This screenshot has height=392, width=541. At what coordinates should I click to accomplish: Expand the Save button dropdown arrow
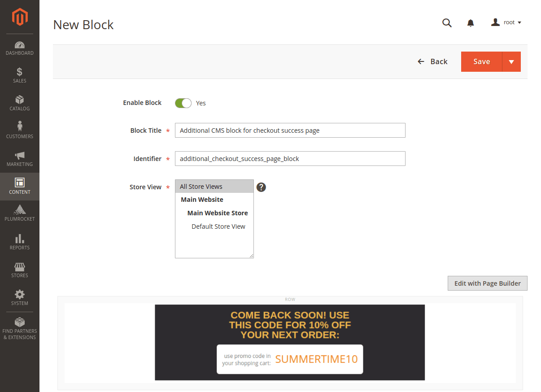(511, 62)
